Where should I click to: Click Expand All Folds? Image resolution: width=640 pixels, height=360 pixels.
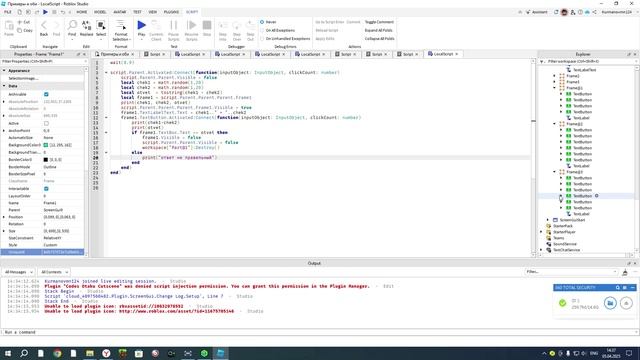[378, 30]
